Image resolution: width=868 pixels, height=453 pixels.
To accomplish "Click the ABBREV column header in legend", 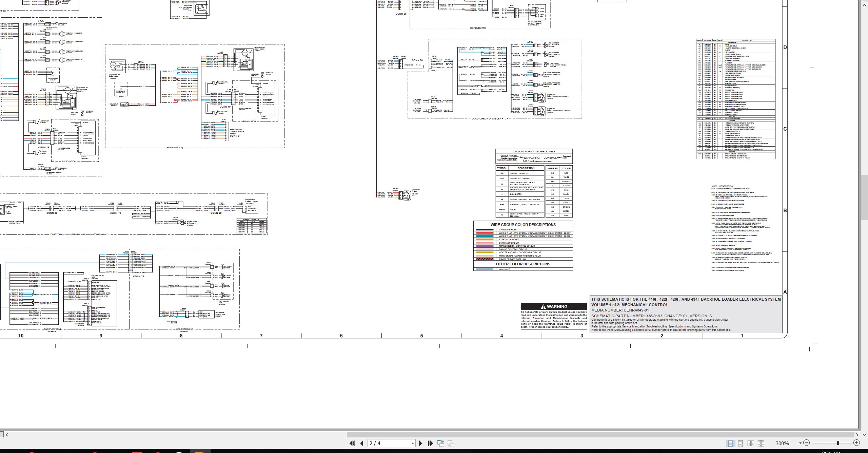I will click(x=552, y=168).
